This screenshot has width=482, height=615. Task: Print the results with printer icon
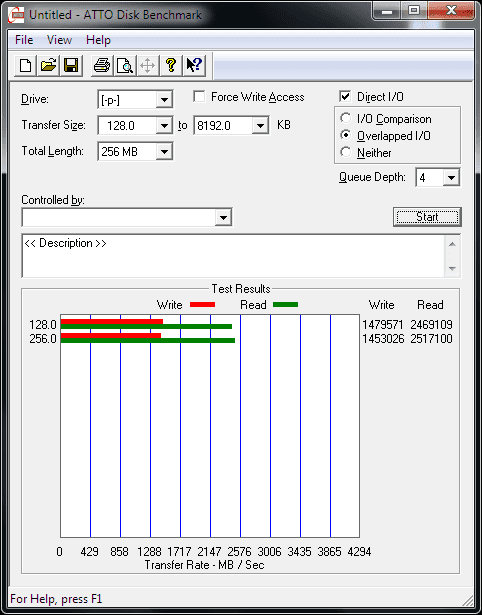click(102, 65)
